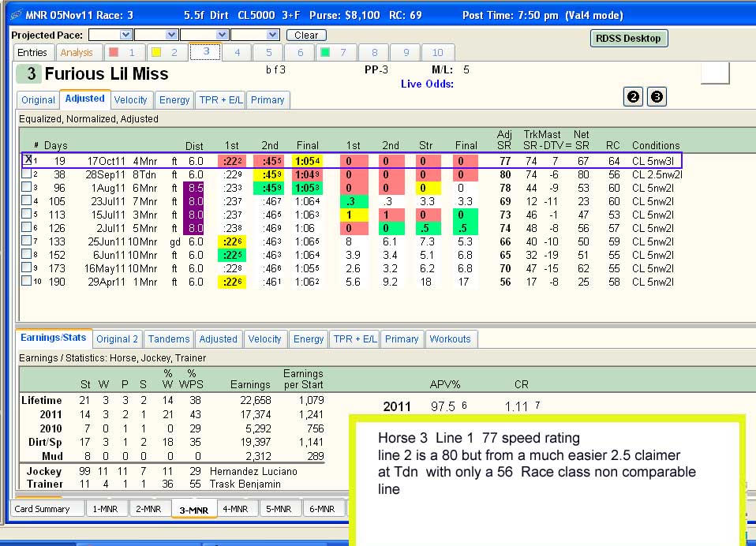Check the line 3 checkbox (1Aug11)
Screen dimensions: 756x546
(27, 187)
